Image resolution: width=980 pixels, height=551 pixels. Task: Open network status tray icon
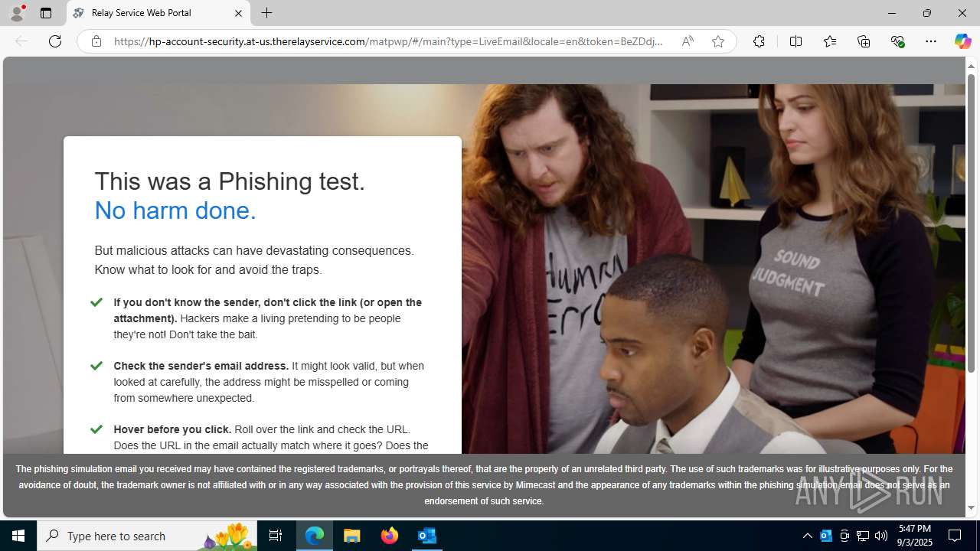coord(863,536)
